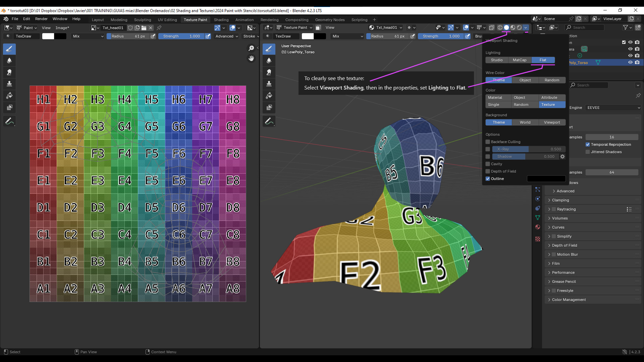Set Background to World
Screen dimensions: 644x362
[x=525, y=122]
